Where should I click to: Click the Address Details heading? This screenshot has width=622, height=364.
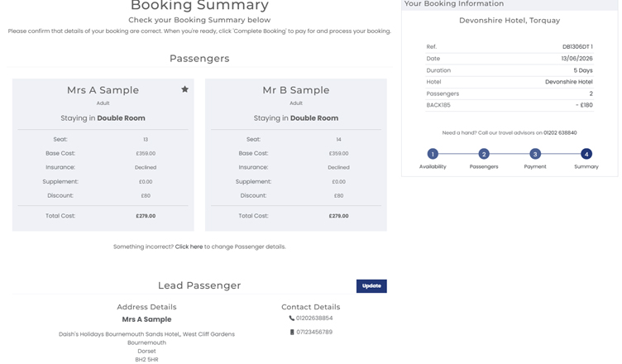(146, 307)
